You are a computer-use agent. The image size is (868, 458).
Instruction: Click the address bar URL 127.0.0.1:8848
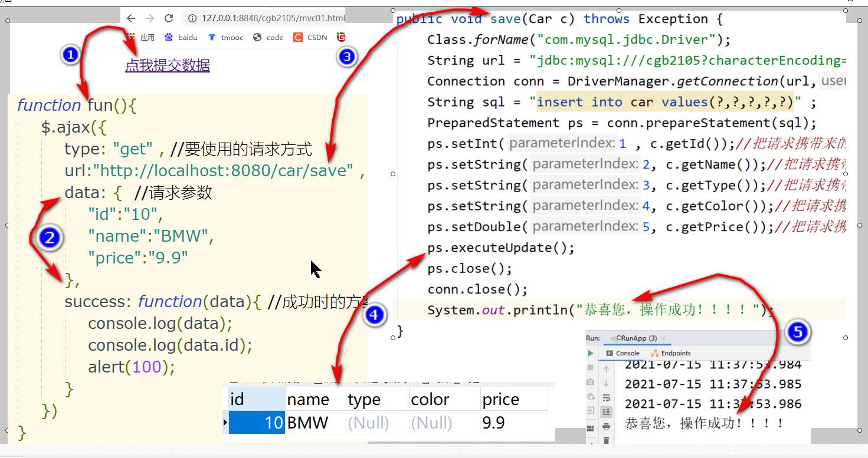273,18
